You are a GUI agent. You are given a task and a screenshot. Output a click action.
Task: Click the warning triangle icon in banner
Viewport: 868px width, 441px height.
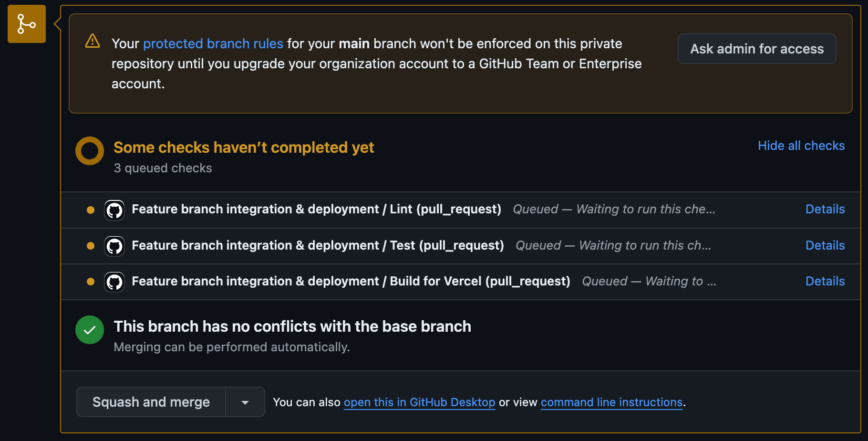coord(93,42)
